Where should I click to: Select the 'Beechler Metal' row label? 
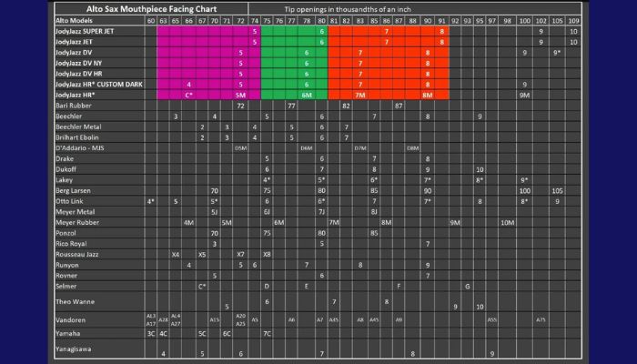[78, 126]
